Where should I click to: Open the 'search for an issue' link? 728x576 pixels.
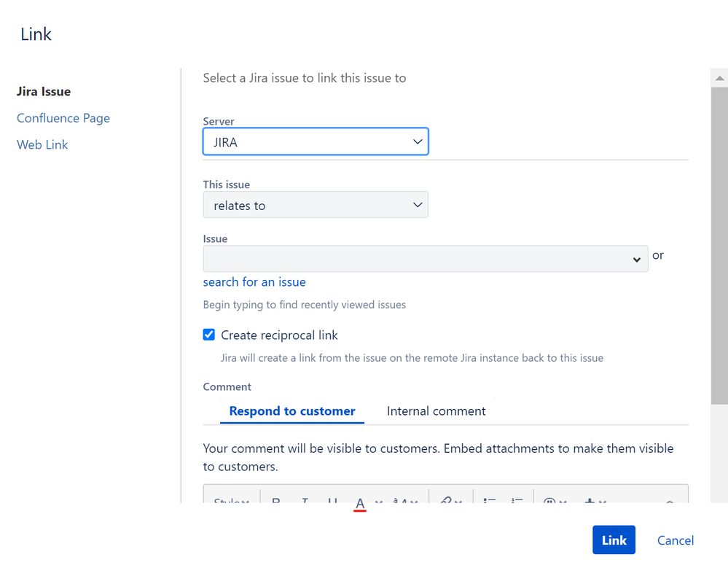click(254, 282)
